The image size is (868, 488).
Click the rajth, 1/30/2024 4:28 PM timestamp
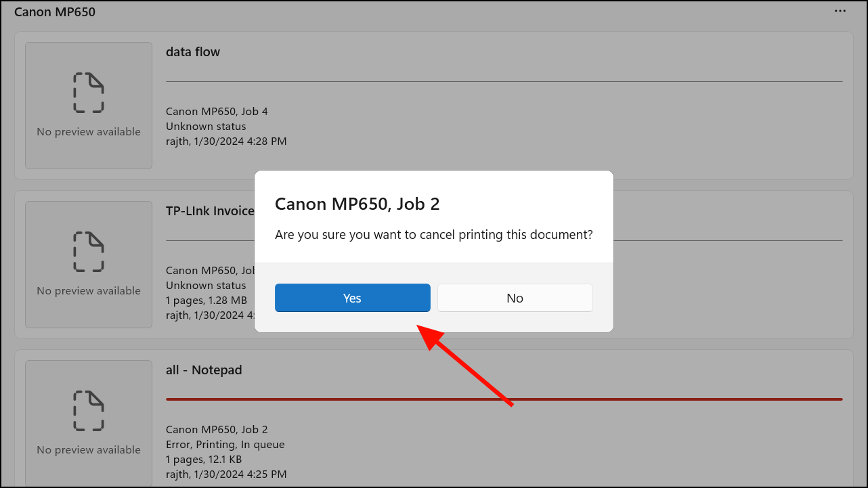[x=226, y=141]
